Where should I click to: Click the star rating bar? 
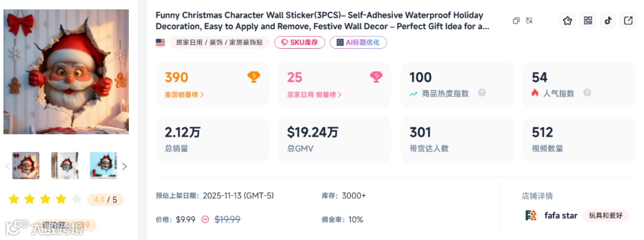45,199
